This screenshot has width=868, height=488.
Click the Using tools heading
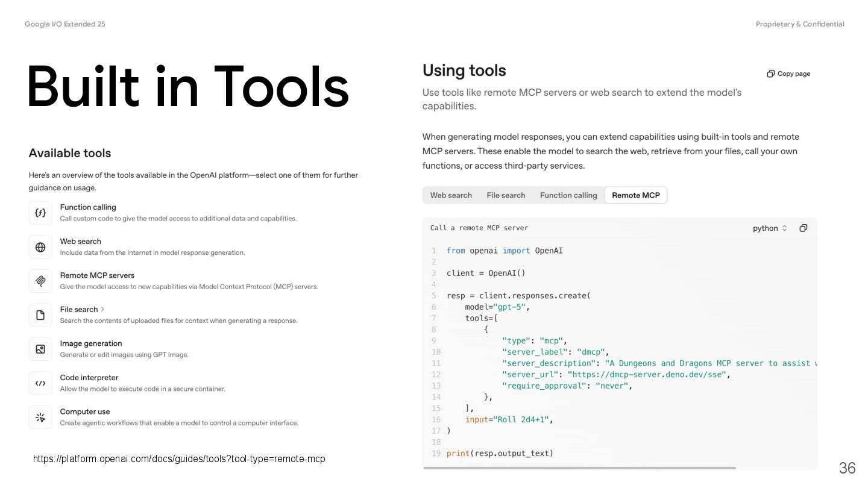(464, 70)
